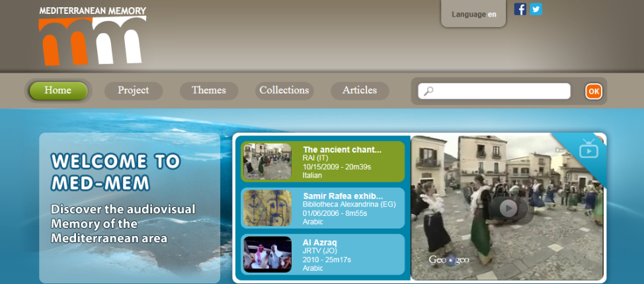The height and width of the screenshot is (284, 644).
Task: Play the featured video
Action: point(508,208)
